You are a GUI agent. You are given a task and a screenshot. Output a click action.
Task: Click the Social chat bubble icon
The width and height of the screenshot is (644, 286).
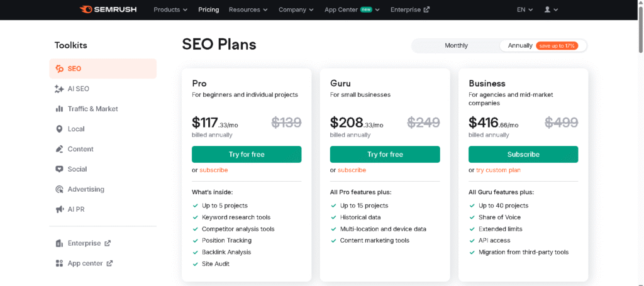coord(59,169)
